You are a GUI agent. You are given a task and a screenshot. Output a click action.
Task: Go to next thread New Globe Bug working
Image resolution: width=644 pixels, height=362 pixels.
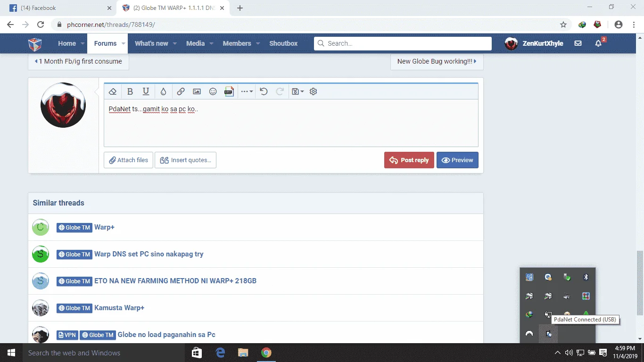(437, 61)
